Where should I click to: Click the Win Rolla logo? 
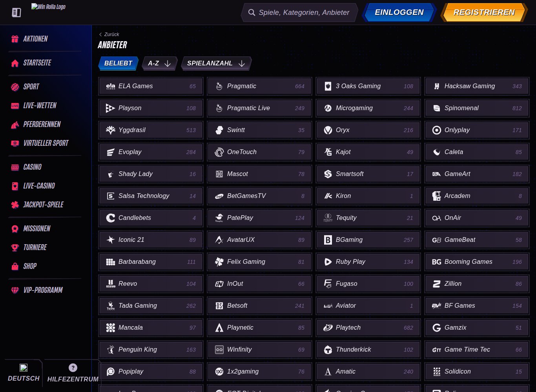(48, 7)
